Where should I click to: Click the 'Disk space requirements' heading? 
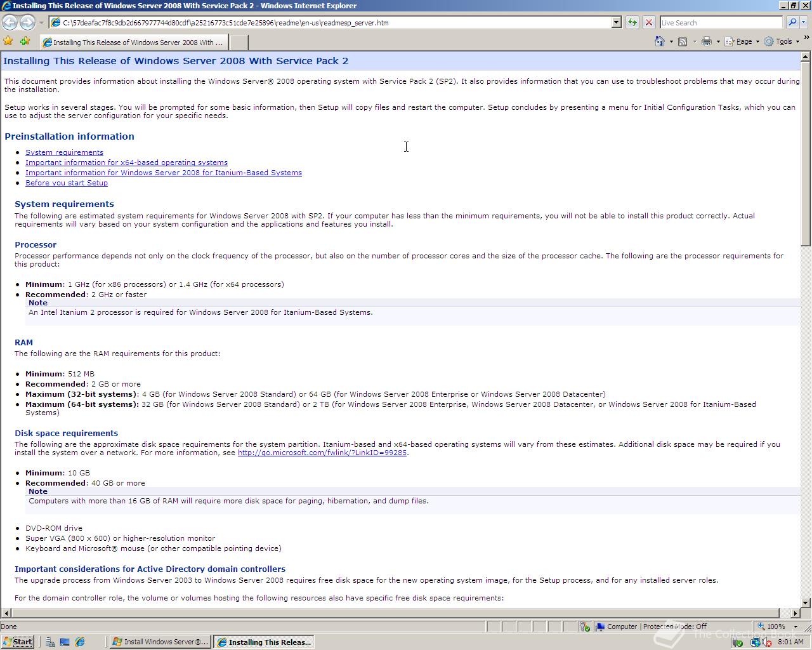66,433
